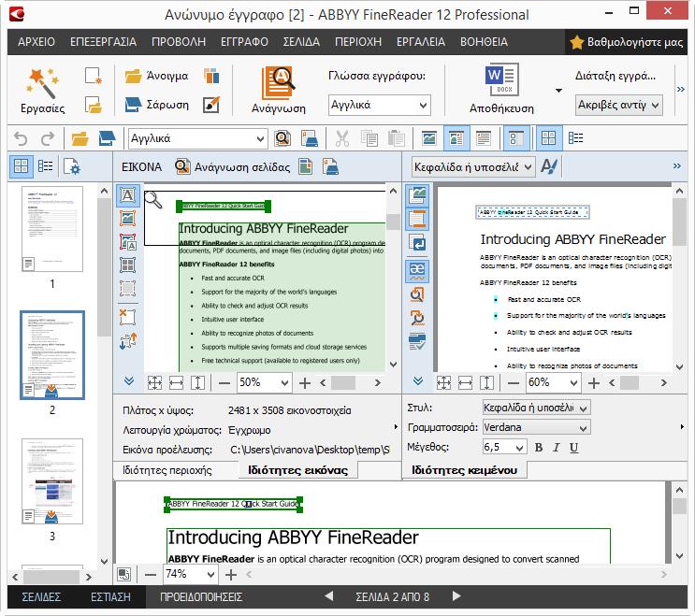The image size is (695, 616).
Task: Zoom out image pane with minus
Action: point(224,383)
